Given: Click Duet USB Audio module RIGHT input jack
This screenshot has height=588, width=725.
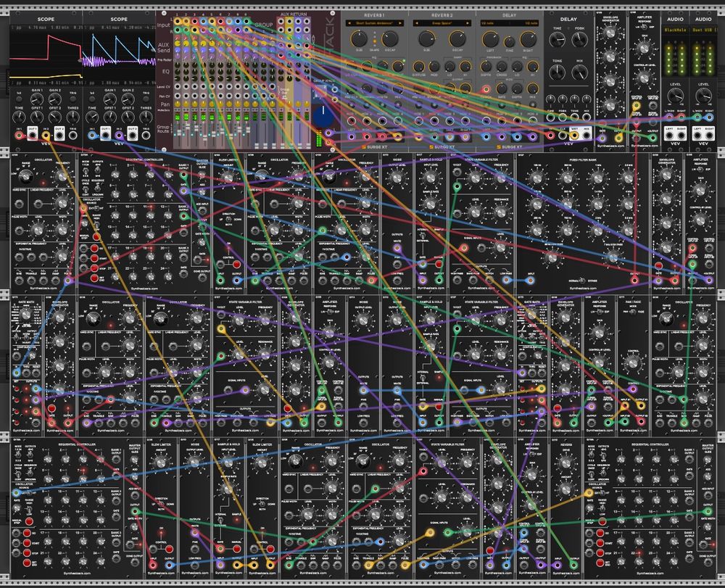Looking at the screenshot, I should coord(709,117).
